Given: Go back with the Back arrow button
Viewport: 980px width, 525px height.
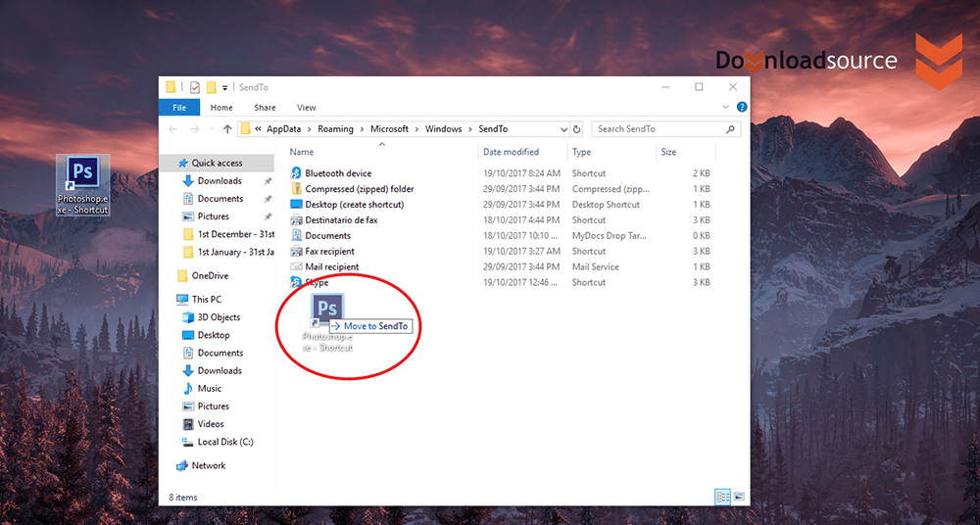Looking at the screenshot, I should (173, 129).
